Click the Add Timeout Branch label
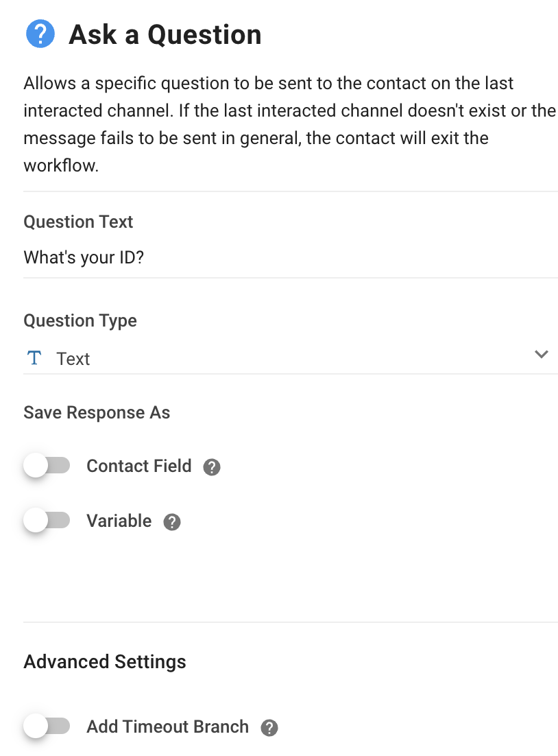This screenshot has height=756, width=558. click(168, 727)
